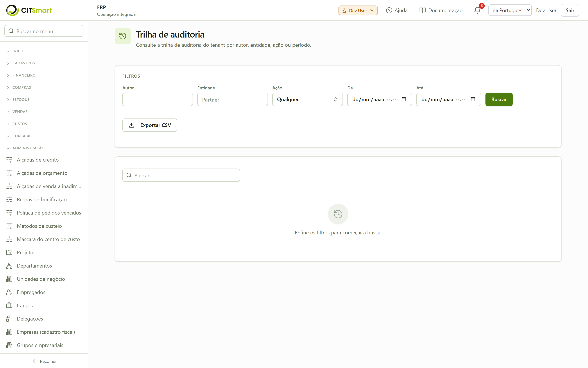Click the Departamentos org-chart icon
This screenshot has height=368, width=588.
tap(9, 266)
